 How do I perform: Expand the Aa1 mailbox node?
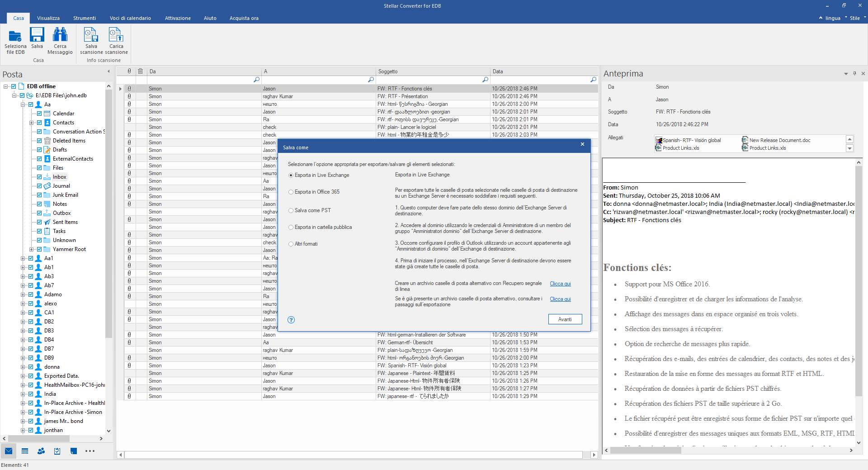click(23, 258)
